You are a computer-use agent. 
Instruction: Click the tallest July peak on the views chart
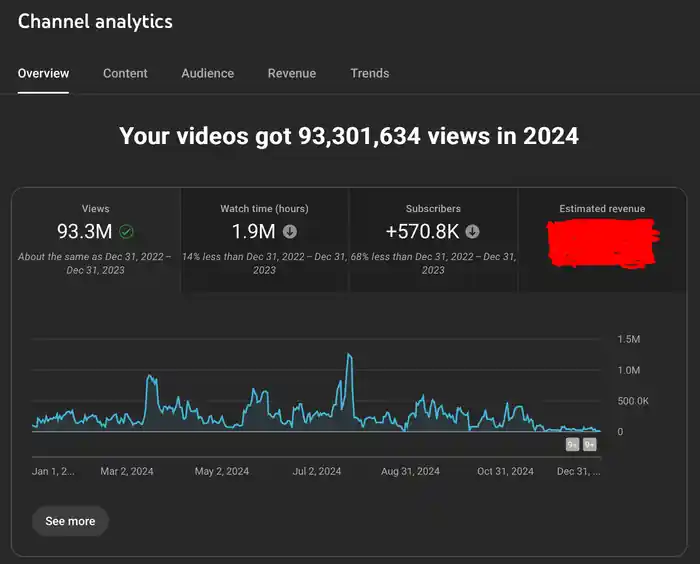click(349, 355)
